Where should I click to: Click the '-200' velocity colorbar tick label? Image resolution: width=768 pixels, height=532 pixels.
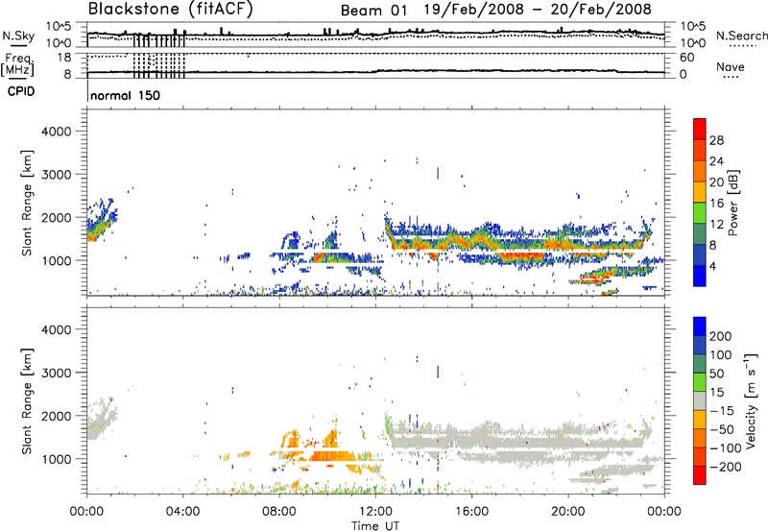[724, 467]
